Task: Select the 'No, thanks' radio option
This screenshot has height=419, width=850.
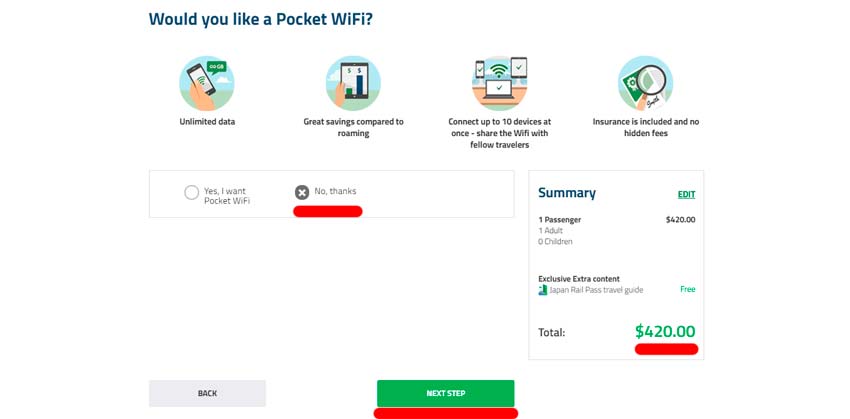Action: pos(302,192)
